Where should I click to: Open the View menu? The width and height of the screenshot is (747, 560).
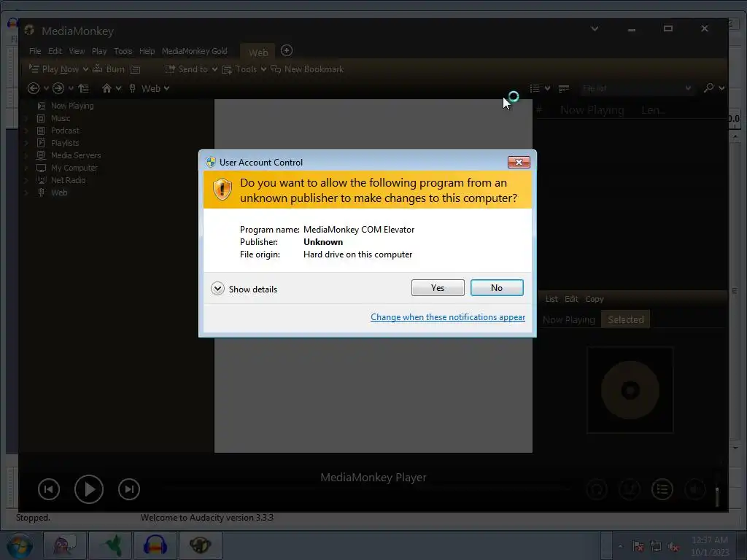pos(77,51)
